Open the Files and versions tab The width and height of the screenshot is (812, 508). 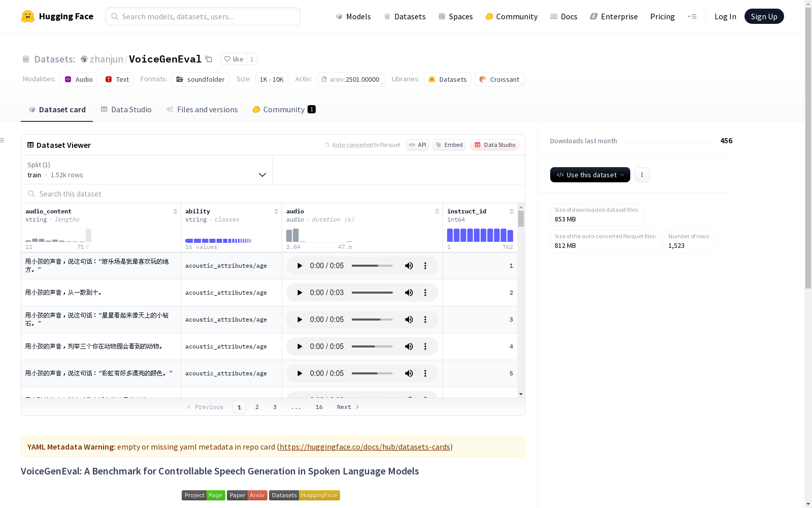coord(202,110)
